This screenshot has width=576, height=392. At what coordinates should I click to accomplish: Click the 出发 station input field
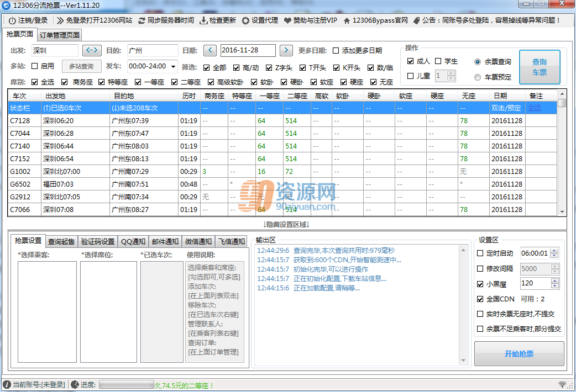tap(55, 51)
